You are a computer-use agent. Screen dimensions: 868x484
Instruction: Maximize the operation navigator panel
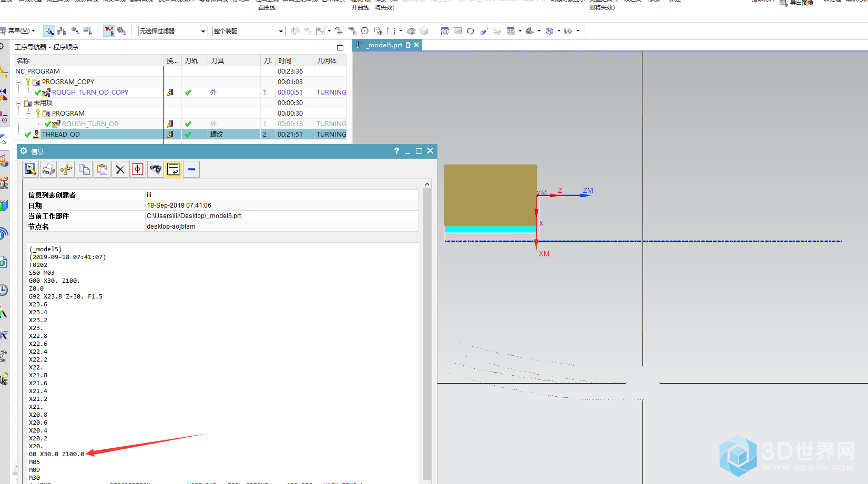(340, 47)
